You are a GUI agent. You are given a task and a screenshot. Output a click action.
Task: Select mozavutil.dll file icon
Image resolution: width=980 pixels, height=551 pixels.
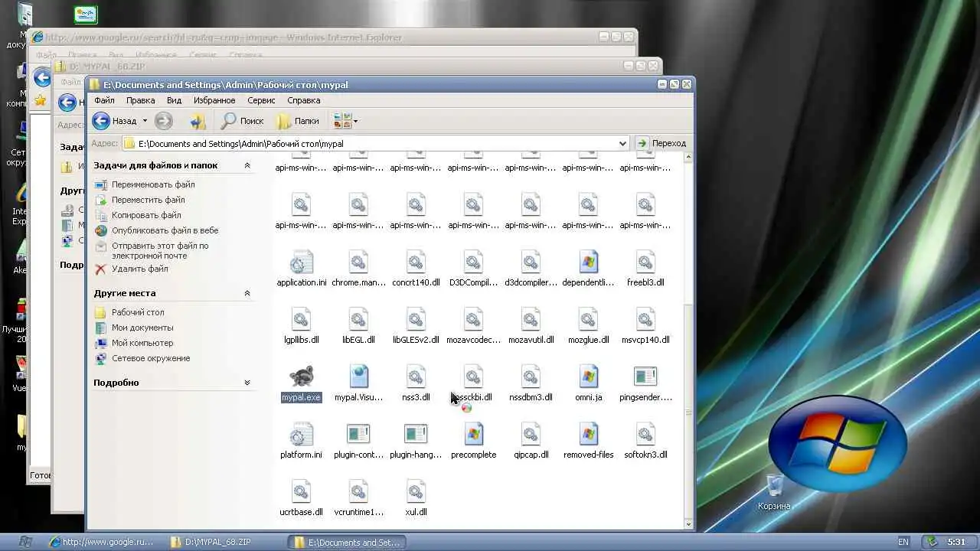(x=531, y=318)
